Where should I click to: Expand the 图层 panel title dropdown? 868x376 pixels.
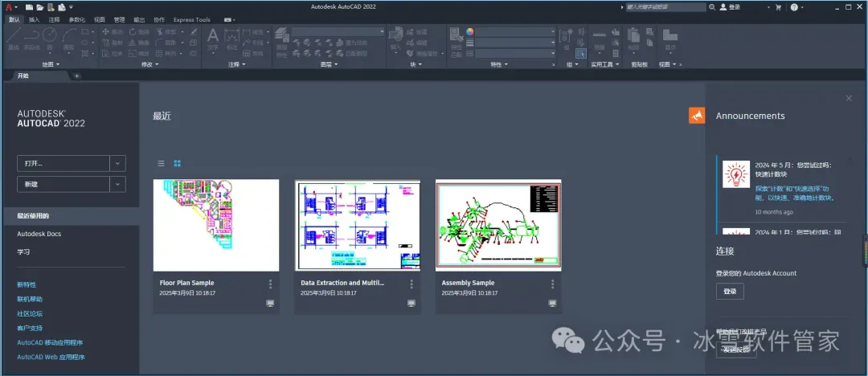point(329,65)
